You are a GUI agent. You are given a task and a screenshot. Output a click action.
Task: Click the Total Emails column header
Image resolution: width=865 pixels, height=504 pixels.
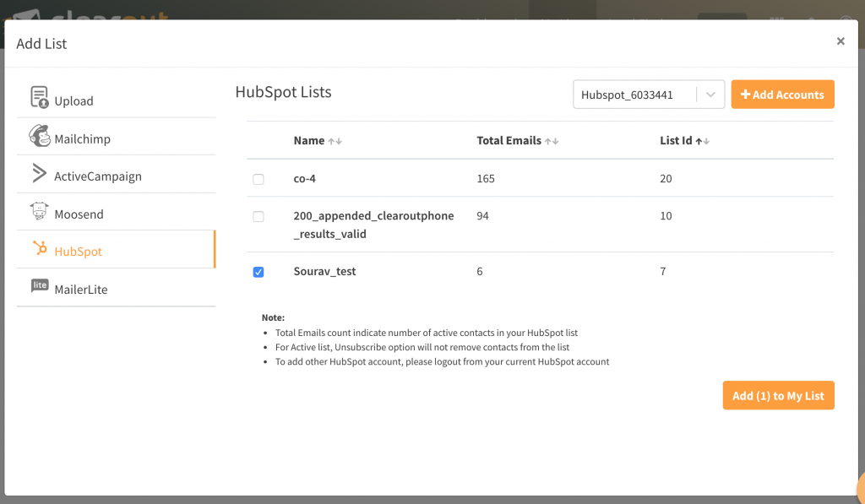point(509,141)
